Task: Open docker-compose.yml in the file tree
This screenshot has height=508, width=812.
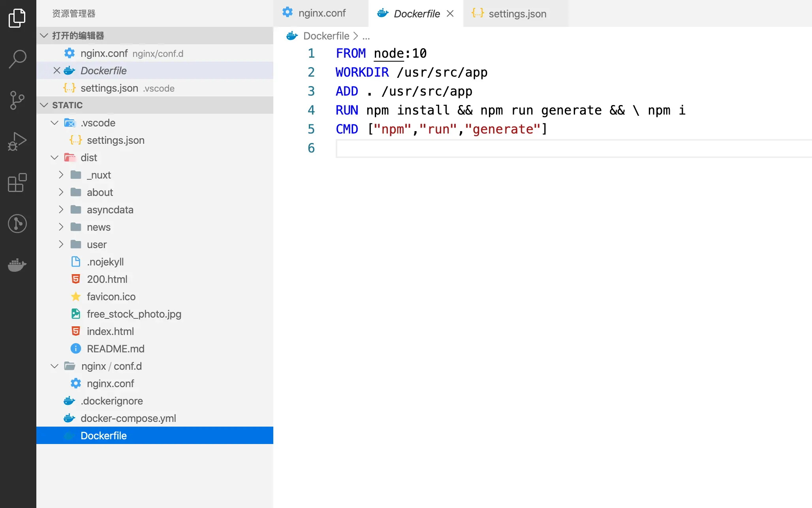Action: [128, 418]
